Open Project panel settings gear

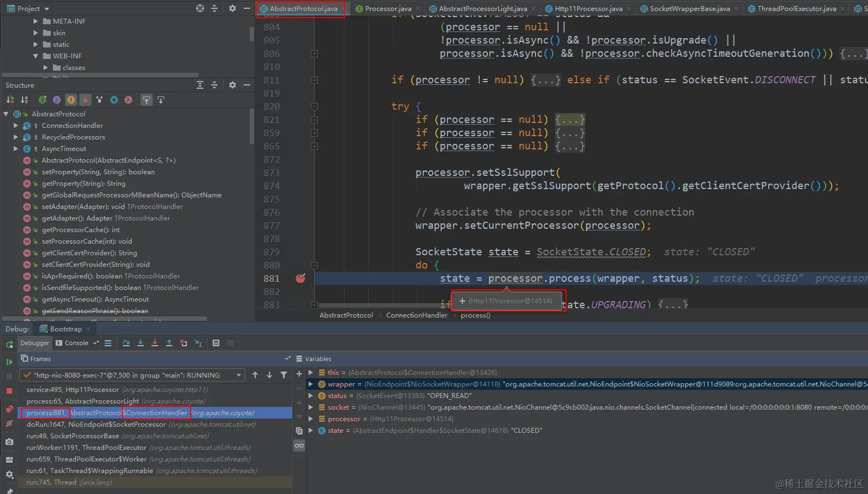[233, 8]
